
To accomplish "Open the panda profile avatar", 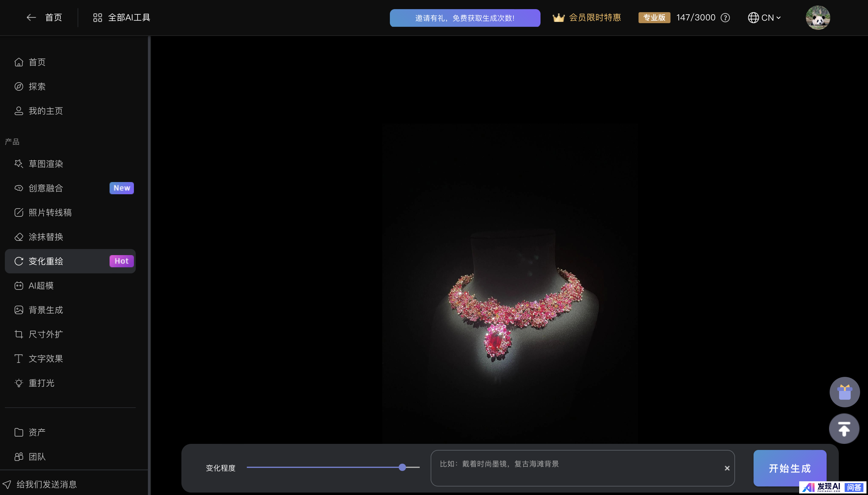I will point(818,18).
